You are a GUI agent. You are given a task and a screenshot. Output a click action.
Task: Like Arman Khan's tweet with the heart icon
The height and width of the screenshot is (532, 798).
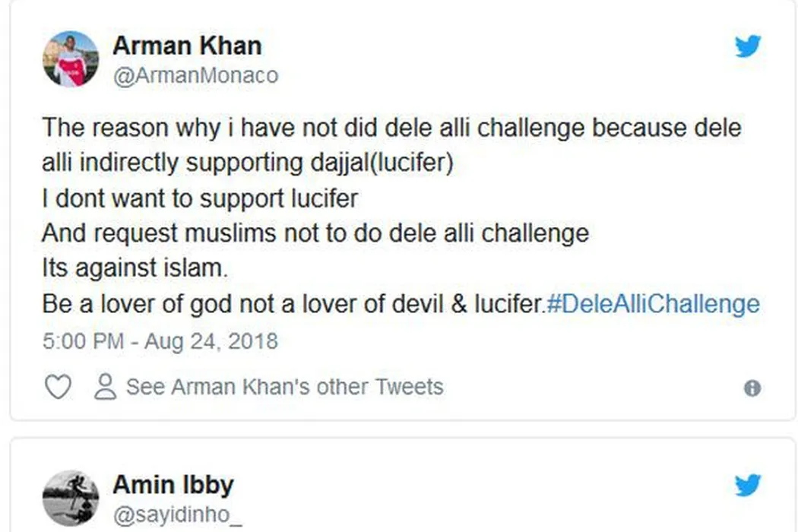58,387
